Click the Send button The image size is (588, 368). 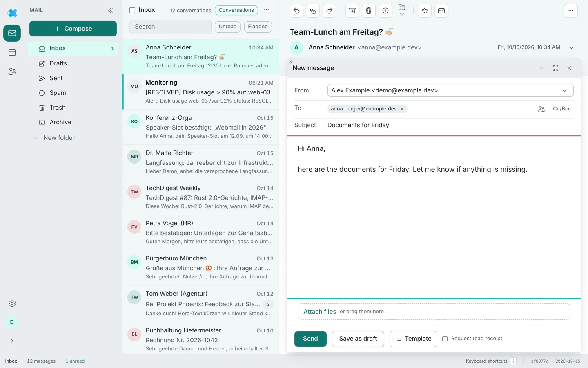point(310,339)
